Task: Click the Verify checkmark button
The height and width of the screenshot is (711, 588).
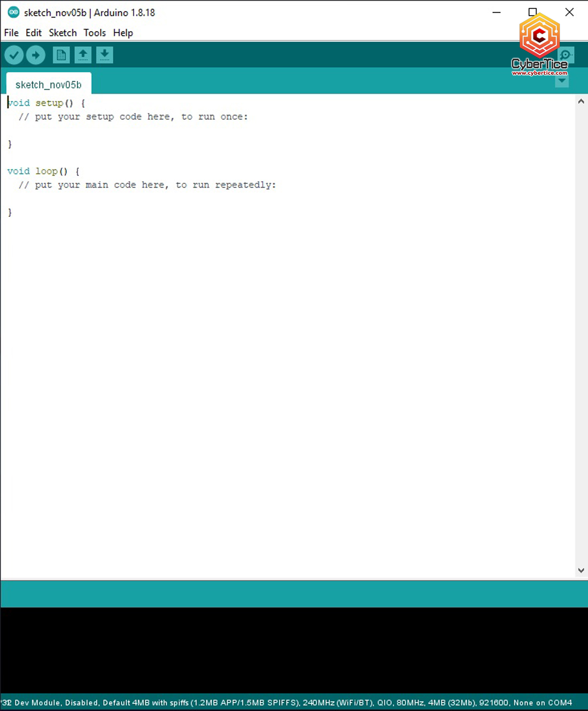Action: [x=14, y=55]
